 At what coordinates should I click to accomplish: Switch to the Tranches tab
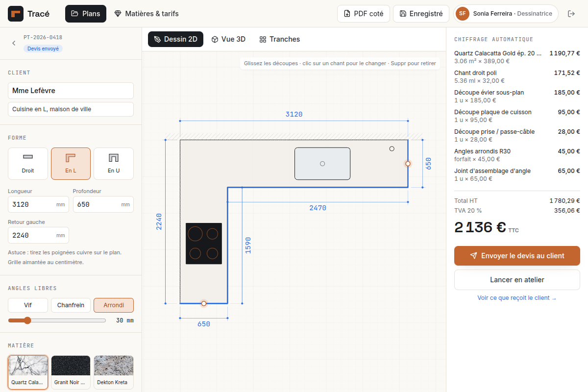point(279,39)
